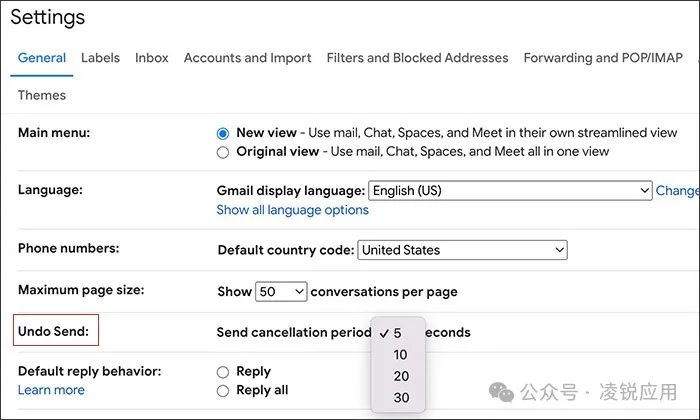This screenshot has height=420, width=700.
Task: Click the Default reply behavior: label
Action: pyautogui.click(x=89, y=371)
